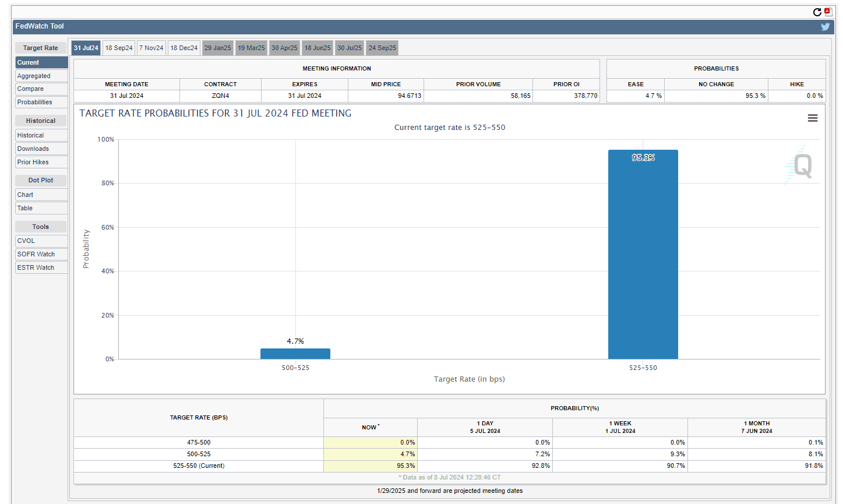Click Compare in the sidebar

click(x=30, y=89)
